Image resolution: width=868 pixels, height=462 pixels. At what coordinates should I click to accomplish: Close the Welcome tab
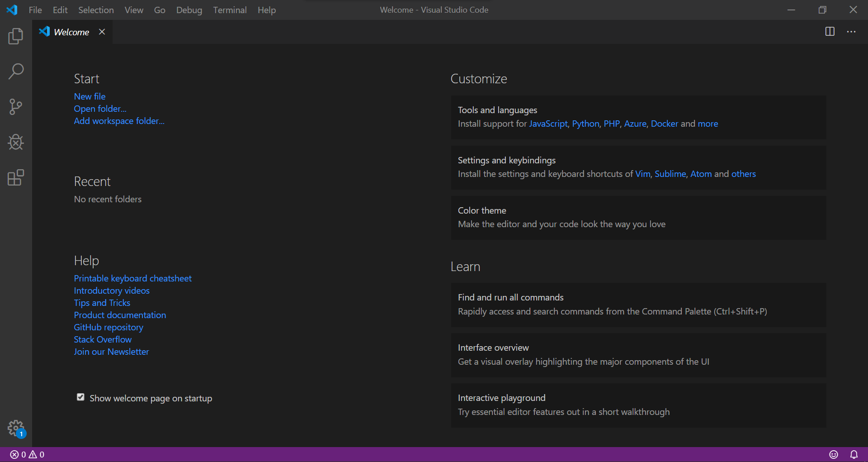[x=102, y=32]
